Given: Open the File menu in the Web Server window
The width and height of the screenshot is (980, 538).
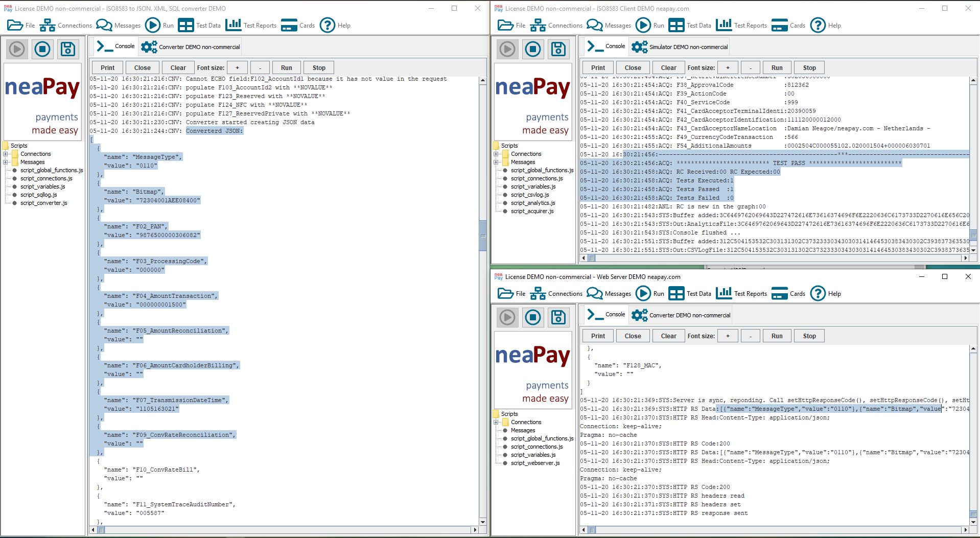Looking at the screenshot, I should pyautogui.click(x=511, y=293).
